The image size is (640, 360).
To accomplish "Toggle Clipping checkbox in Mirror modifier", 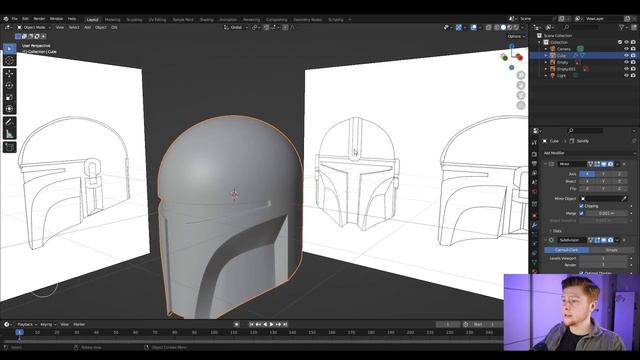I will [581, 206].
